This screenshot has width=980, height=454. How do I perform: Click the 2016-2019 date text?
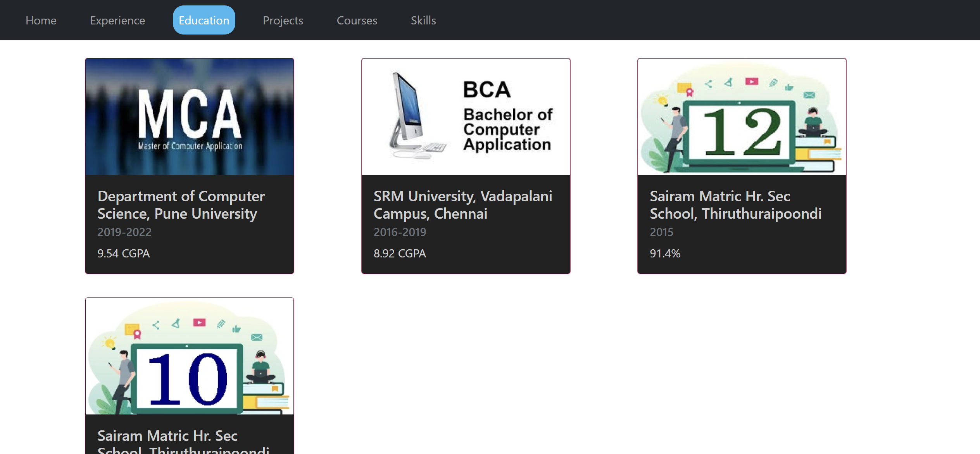pyautogui.click(x=400, y=232)
